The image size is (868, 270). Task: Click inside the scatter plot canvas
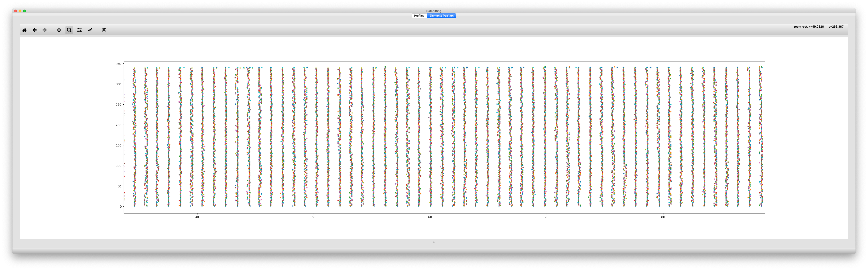(404, 135)
